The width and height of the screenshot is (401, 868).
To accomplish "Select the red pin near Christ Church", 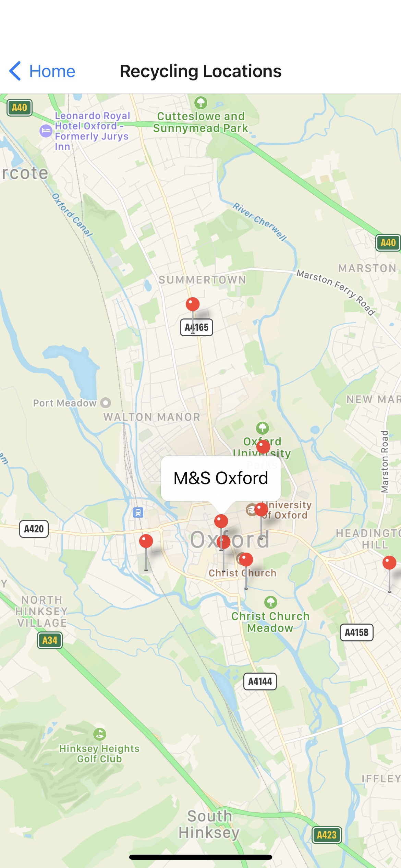I will point(246,559).
